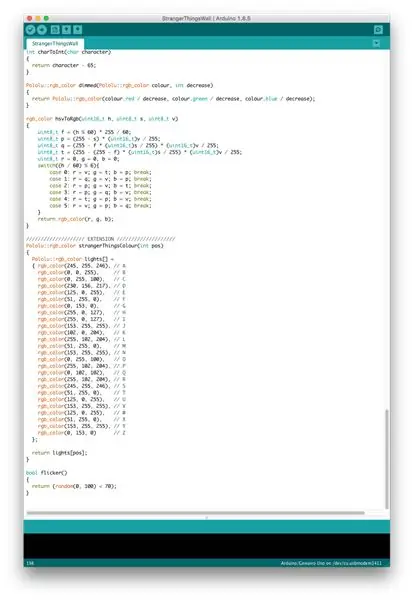Click the 'case 3:' line

click(100, 192)
